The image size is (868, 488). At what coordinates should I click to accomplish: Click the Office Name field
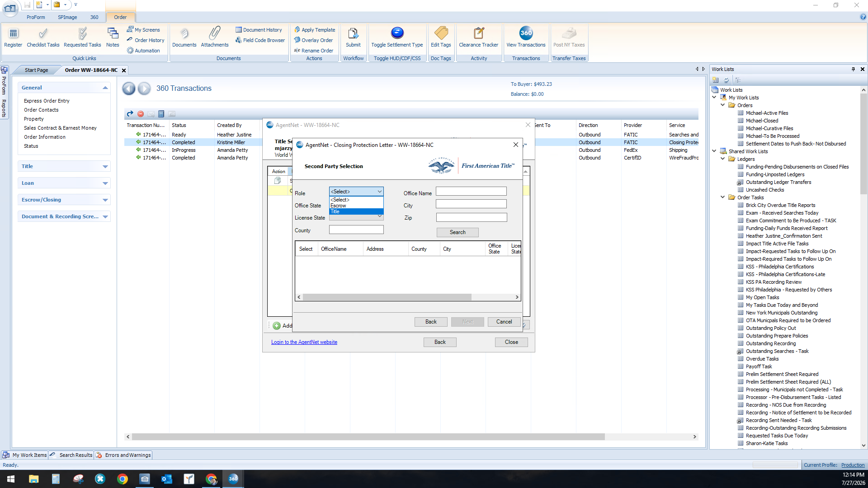471,192
